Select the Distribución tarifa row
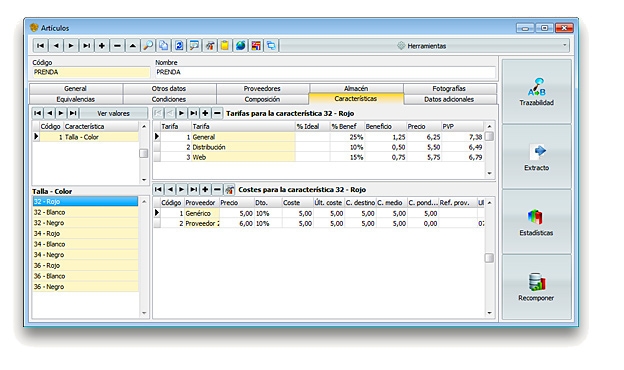624x370 pixels. pos(318,147)
